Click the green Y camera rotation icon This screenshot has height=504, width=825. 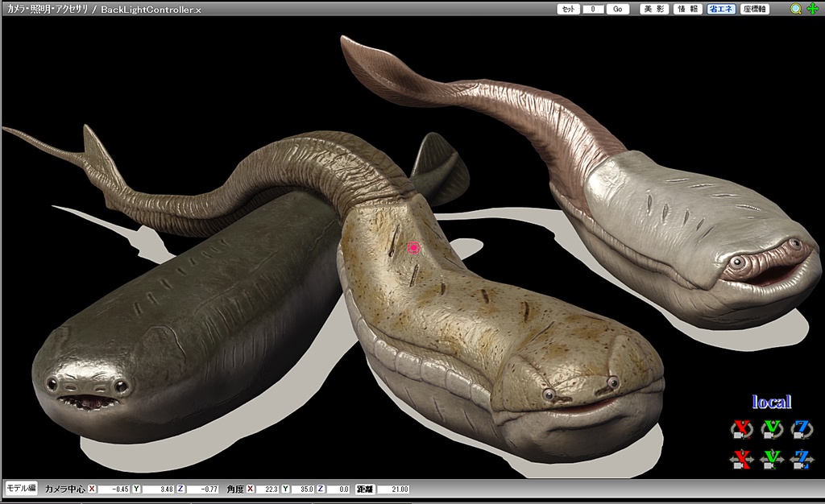coord(772,428)
